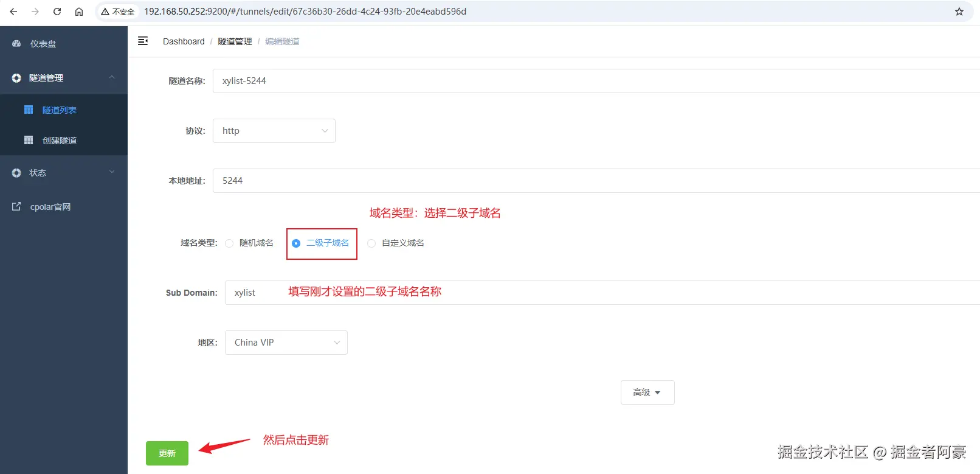The image size is (980, 474).
Task: Collapse the 隧道管理 sidebar menu
Action: coord(64,78)
